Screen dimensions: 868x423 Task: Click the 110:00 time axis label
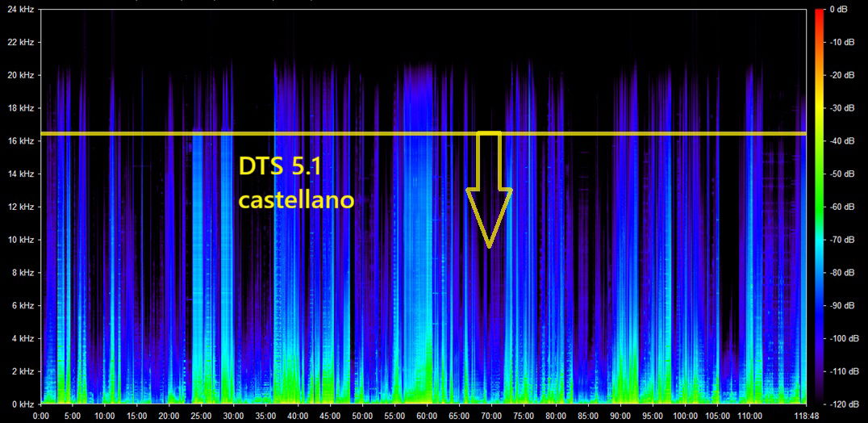[749, 415]
